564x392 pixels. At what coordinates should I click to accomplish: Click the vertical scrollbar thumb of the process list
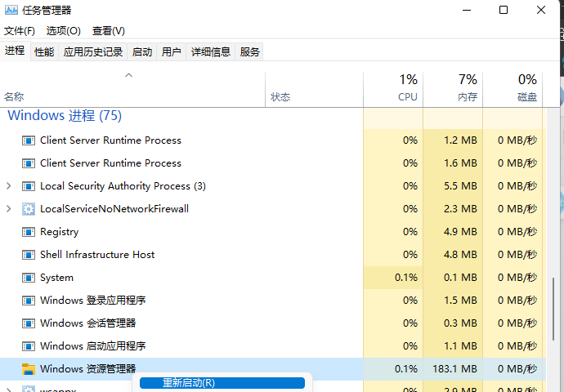pos(553,309)
